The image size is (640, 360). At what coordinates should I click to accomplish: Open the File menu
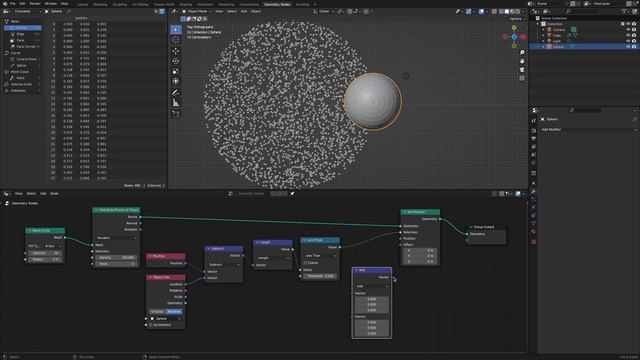(13, 4)
